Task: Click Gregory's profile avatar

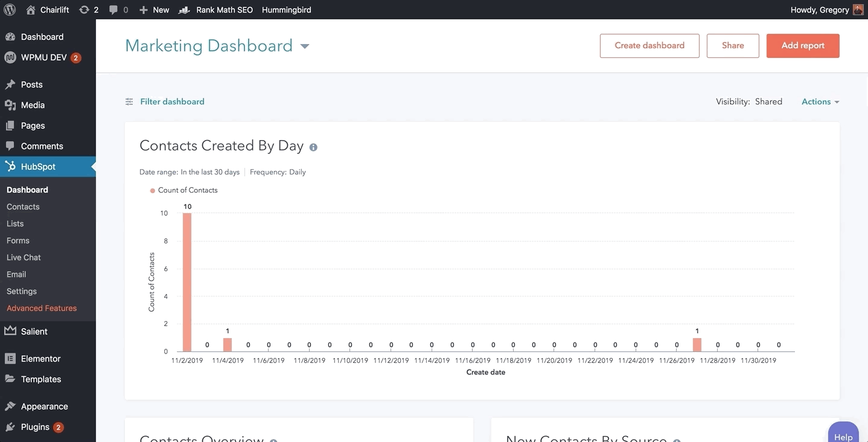Action: coord(858,10)
